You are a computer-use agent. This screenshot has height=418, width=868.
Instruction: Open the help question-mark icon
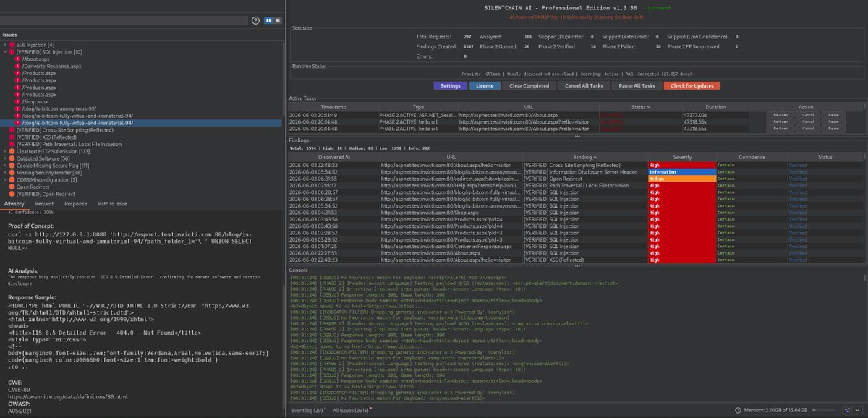click(255, 20)
